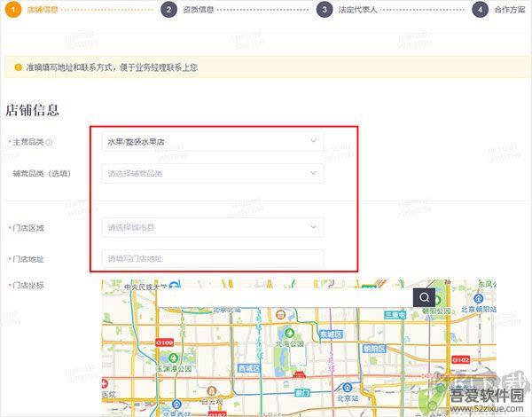The width and height of the screenshot is (532, 417).
Task: Expand chevron of 辅营品类 dropdown
Action: 314,172
